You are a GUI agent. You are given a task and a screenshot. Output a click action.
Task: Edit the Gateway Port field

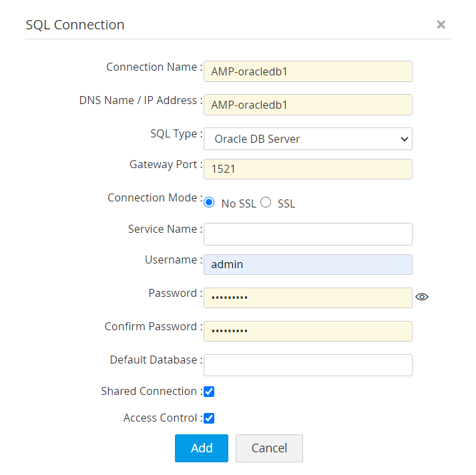click(308, 169)
